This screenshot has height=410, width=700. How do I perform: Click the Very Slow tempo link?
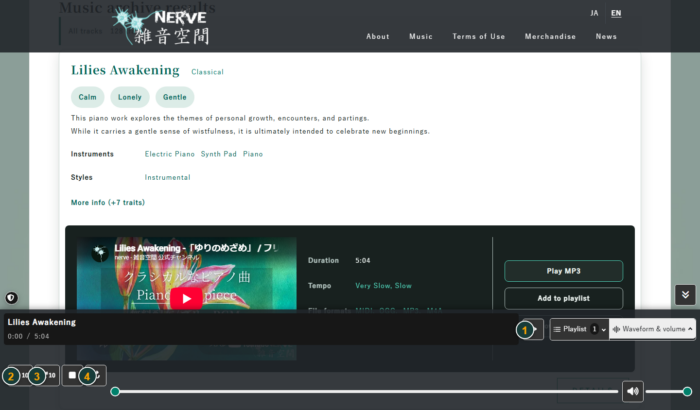[373, 286]
